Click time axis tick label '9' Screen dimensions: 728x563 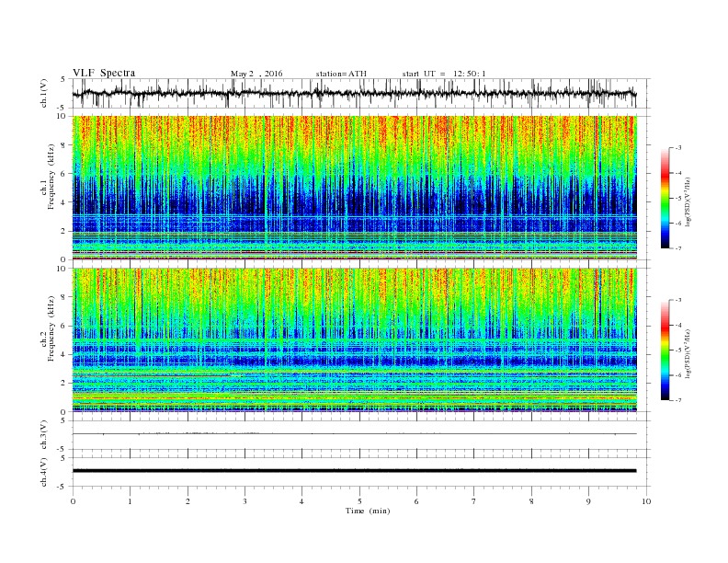click(588, 501)
